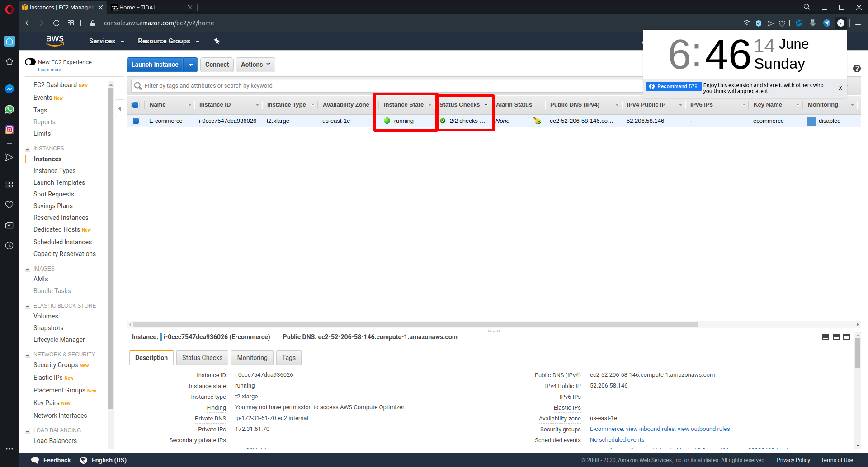Open the sidebar heart icon

9,205
